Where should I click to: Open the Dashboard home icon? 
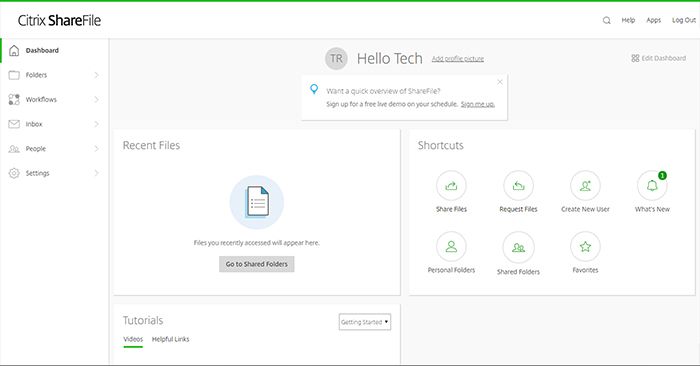pos(14,50)
